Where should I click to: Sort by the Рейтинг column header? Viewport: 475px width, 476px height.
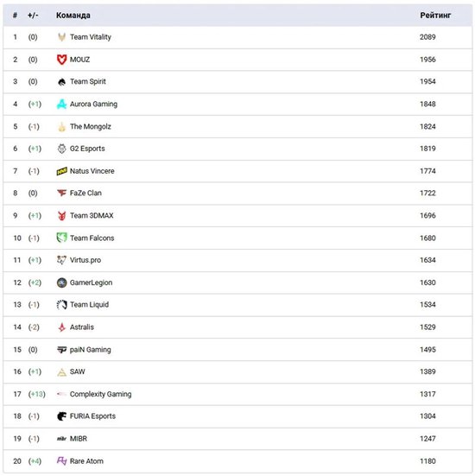435,16
